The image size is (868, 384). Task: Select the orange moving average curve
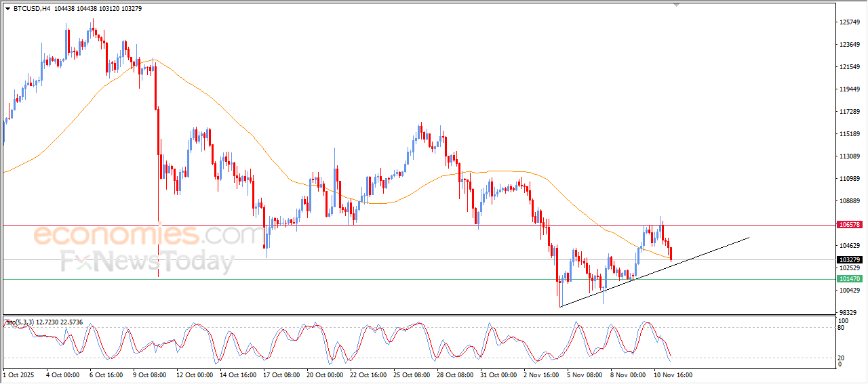[x=203, y=93]
